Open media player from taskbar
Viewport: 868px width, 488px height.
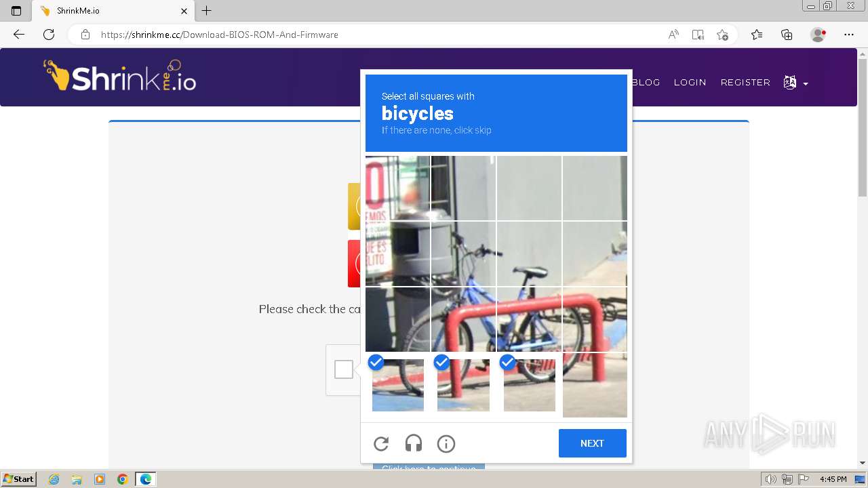tap(100, 479)
